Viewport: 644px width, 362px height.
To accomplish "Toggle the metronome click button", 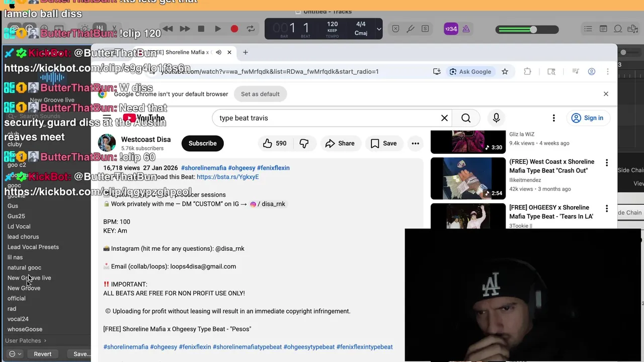I will (x=466, y=29).
